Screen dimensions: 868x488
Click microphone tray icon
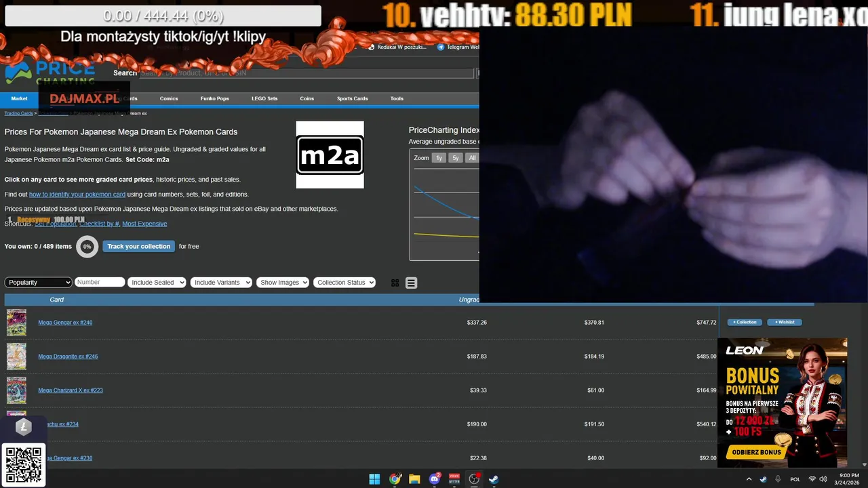coord(778,479)
